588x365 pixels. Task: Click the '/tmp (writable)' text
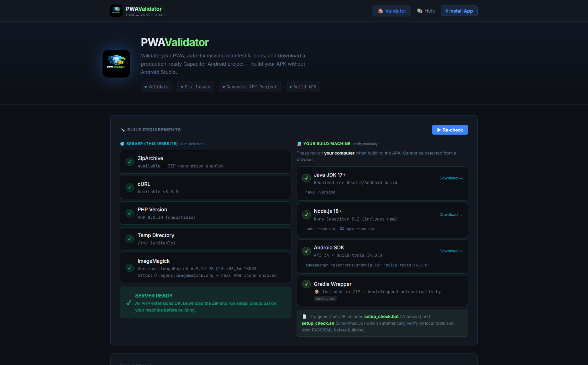[156, 243]
